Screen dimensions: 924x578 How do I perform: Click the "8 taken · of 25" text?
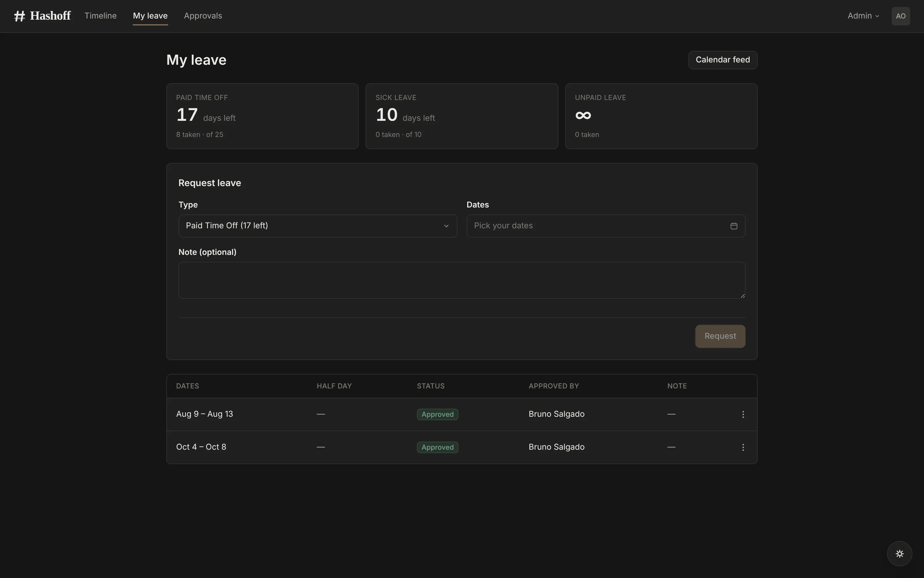pos(200,135)
